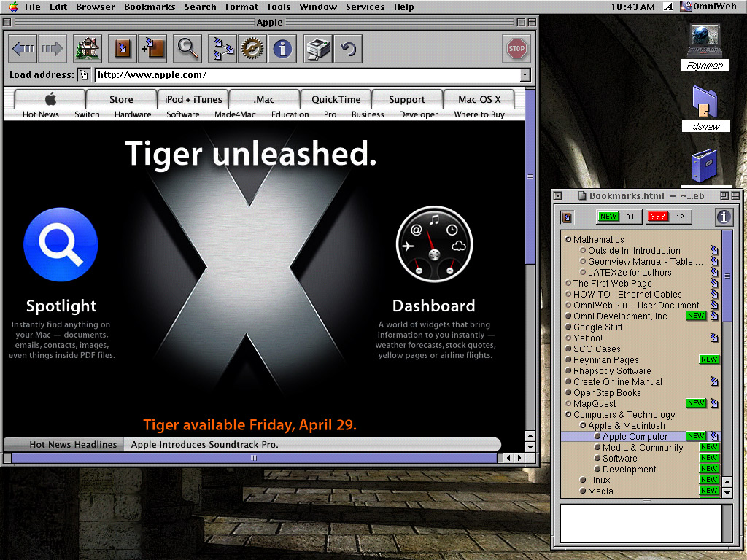Click the link arrows toolbar icon
Viewport: 747px width, 560px height.
(x=222, y=49)
